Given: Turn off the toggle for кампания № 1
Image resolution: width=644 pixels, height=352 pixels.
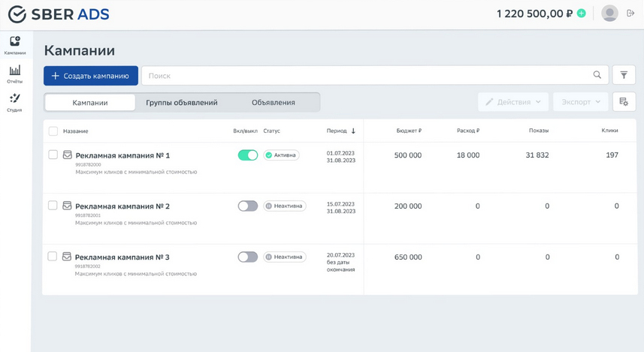Looking at the screenshot, I should click(x=248, y=155).
